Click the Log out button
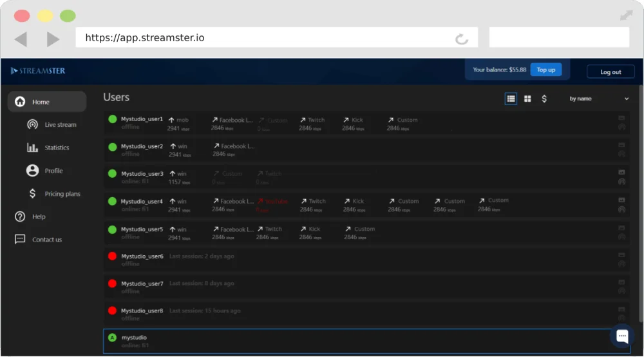The image size is (644, 357). click(x=611, y=72)
